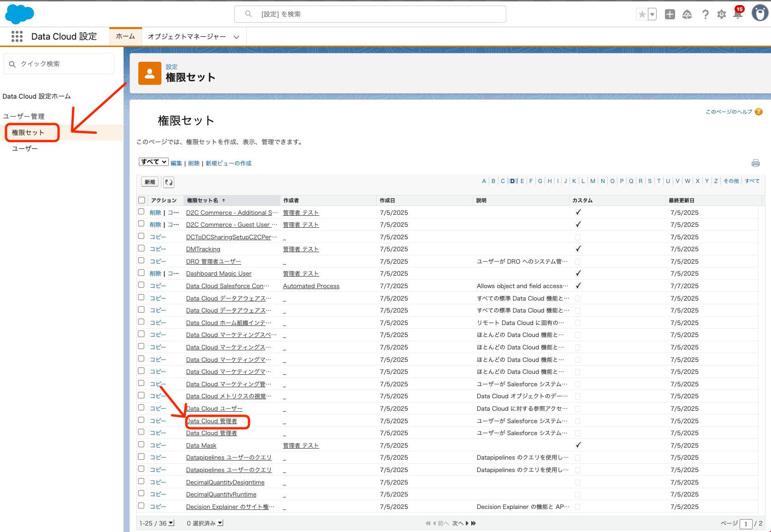Open Trailhead help via the mountain icon
Screen dimensions: 771x532
click(687, 14)
